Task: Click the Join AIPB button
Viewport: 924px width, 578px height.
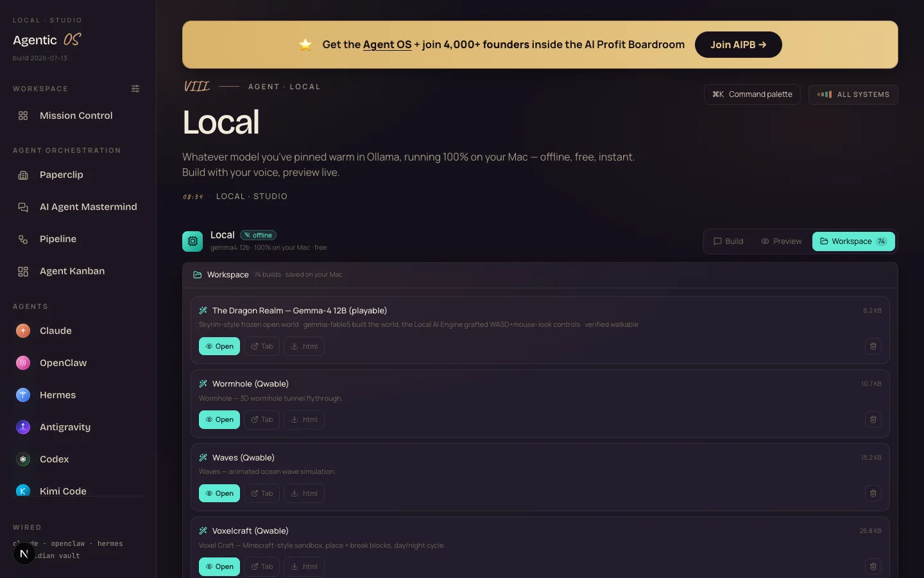Action: 739,45
